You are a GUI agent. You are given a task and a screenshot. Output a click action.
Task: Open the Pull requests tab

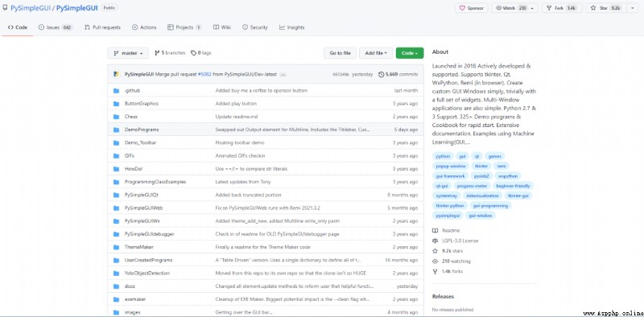point(102,27)
